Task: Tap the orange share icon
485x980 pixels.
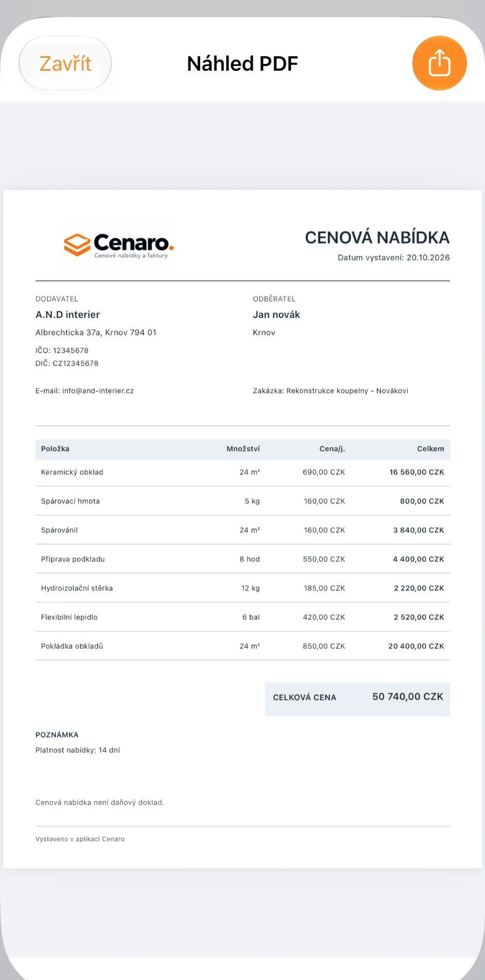Action: 439,63
